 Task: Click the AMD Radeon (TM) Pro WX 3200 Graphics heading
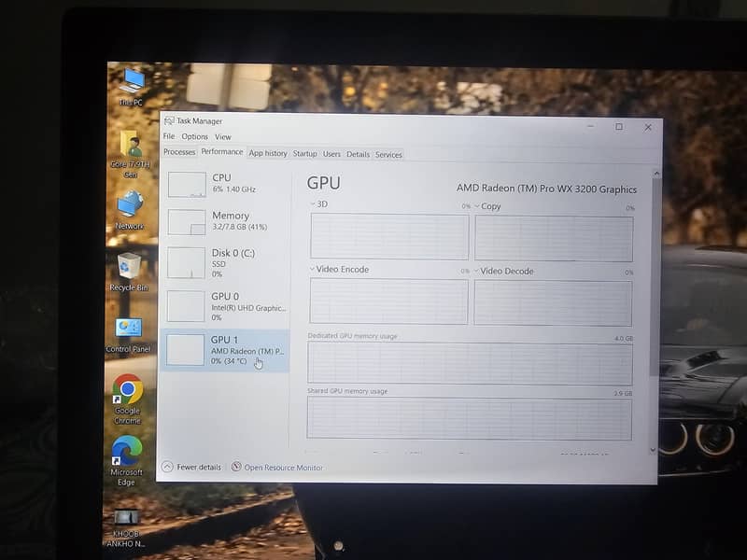coord(546,189)
